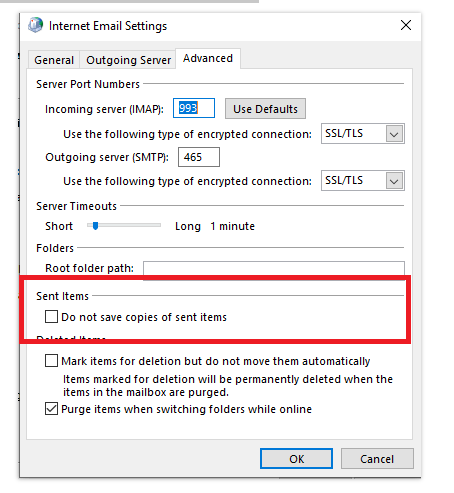Image resolution: width=454 pixels, height=493 pixels.
Task: Click the server timeout slider handle
Action: click(96, 226)
